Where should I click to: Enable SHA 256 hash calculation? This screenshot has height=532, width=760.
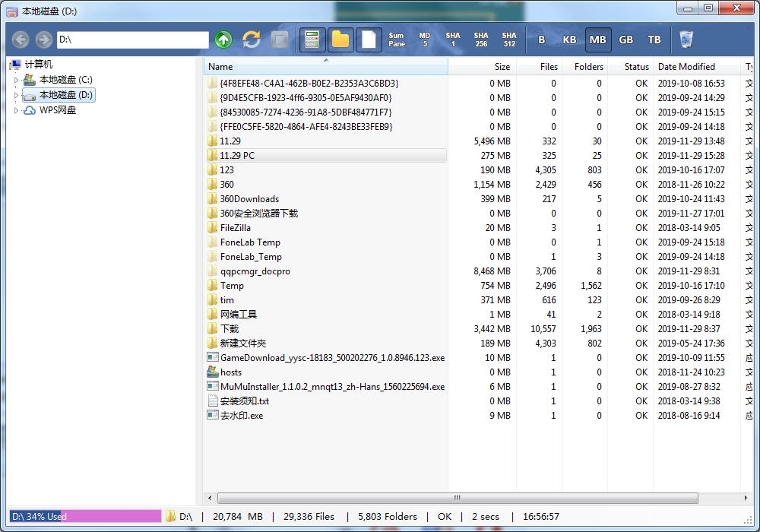pyautogui.click(x=481, y=40)
